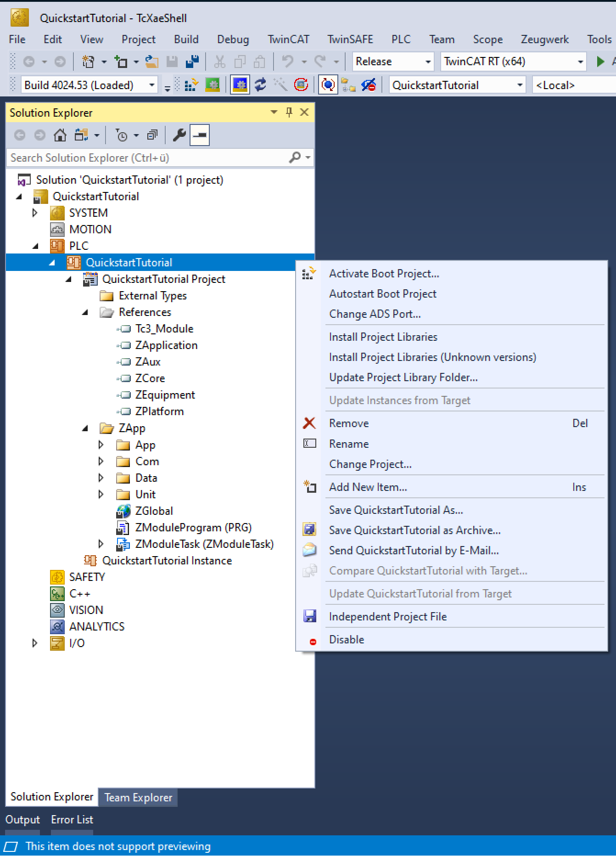
Task: Click the Scan magic wand icon
Action: click(x=280, y=85)
